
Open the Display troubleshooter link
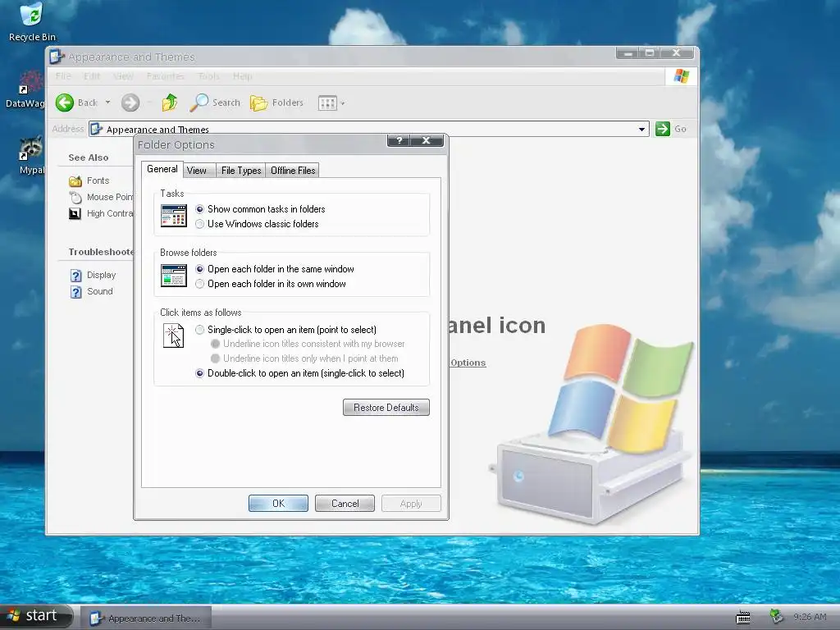coord(101,275)
